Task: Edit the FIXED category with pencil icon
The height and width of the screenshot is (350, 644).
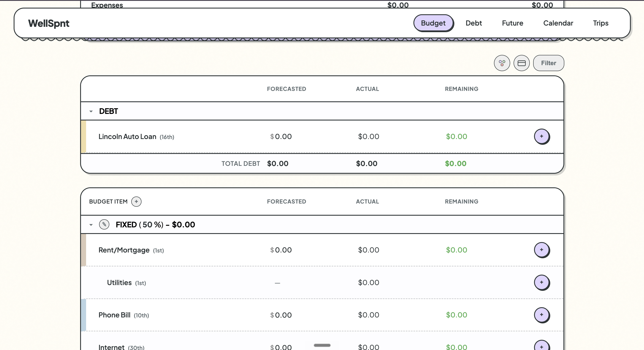Action: click(x=104, y=224)
